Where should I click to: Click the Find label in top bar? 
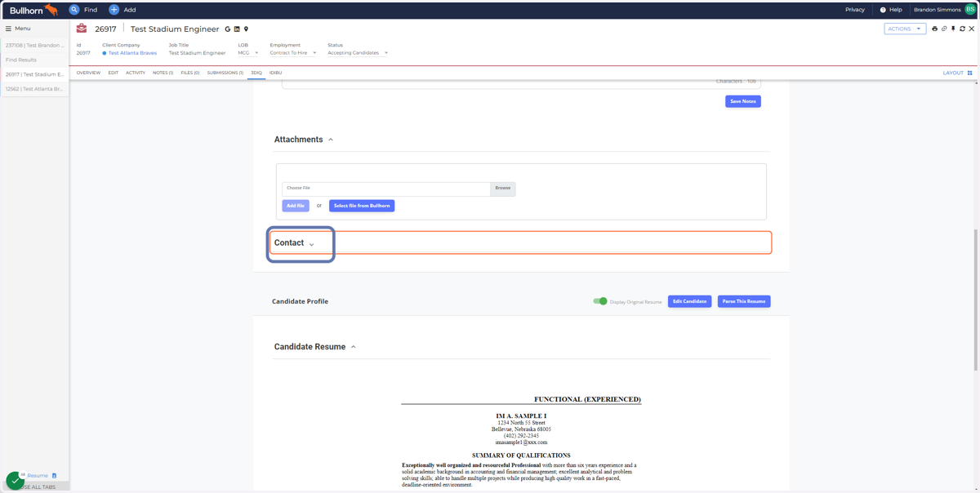[x=91, y=10]
